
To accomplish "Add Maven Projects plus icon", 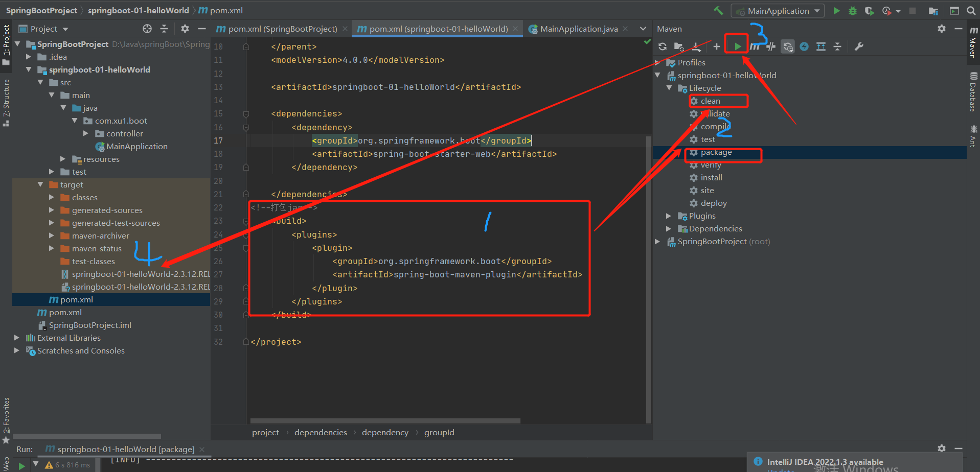I will (716, 46).
